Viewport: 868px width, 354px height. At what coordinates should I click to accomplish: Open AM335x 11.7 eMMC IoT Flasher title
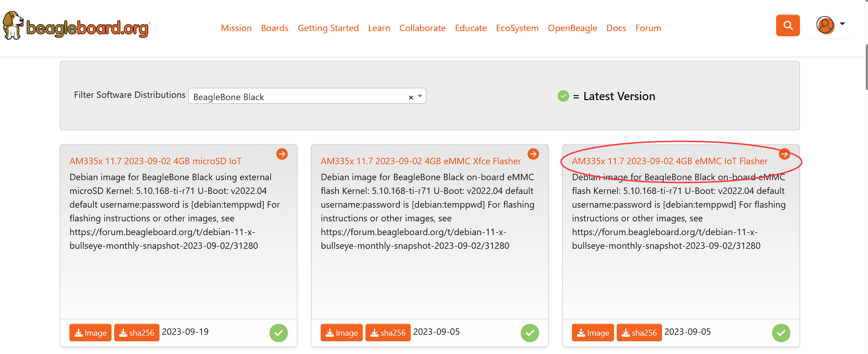click(670, 161)
